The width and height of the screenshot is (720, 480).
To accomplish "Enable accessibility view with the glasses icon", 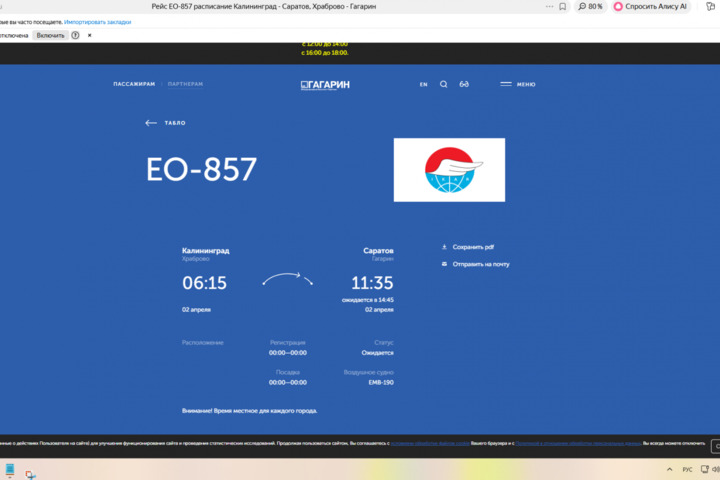I will pos(464,84).
